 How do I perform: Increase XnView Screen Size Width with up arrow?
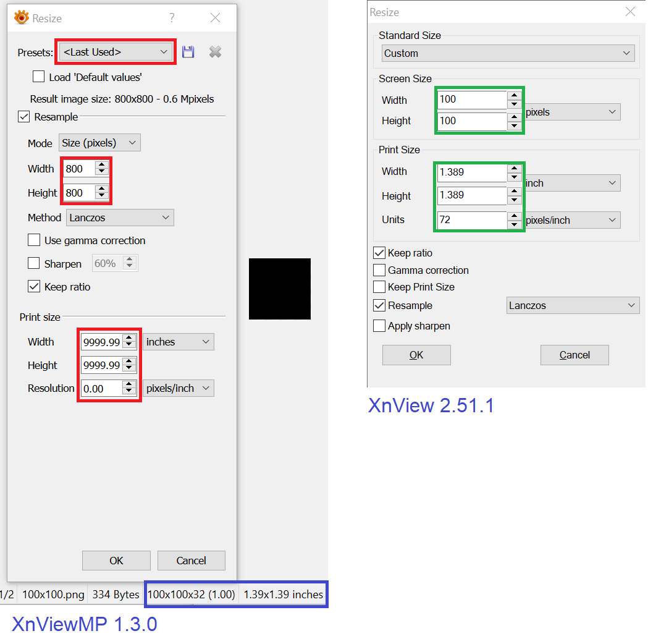pos(514,95)
